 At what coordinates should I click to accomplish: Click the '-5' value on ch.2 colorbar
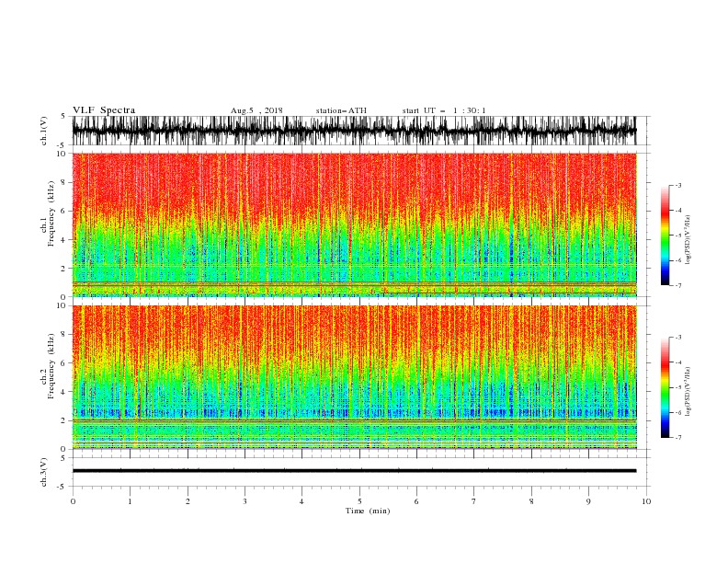click(678, 387)
